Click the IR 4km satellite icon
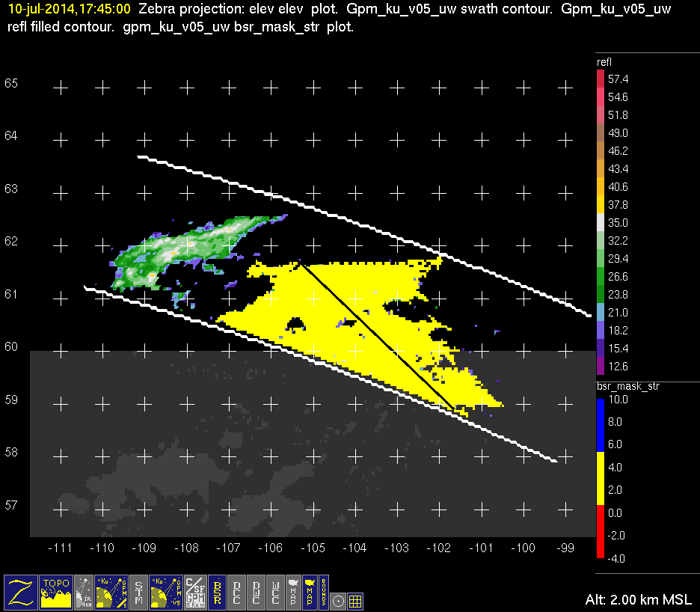This screenshot has width=700, height=612. coord(85,592)
